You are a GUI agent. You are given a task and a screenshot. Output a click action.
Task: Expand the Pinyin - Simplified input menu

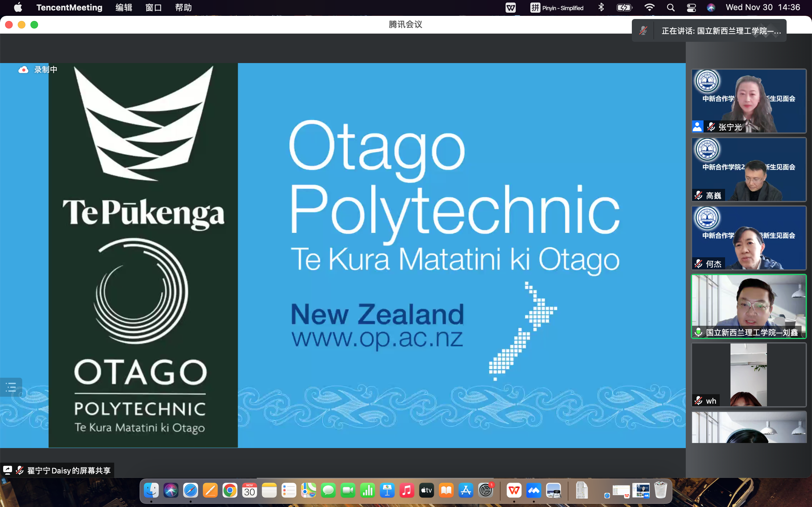pos(557,8)
